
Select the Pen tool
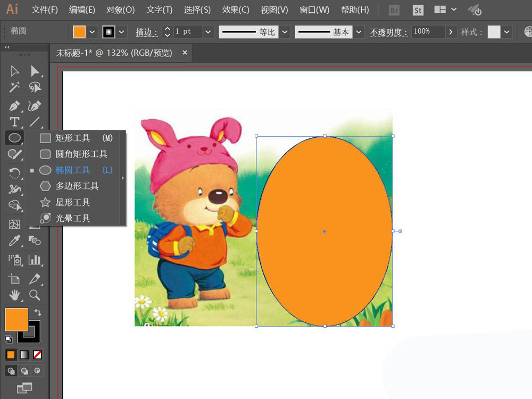coord(14,106)
